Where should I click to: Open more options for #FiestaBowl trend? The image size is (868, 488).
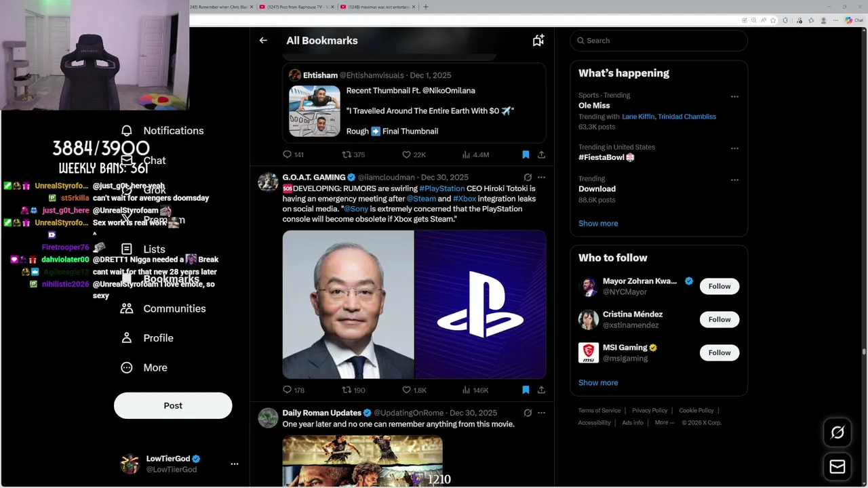coord(734,148)
